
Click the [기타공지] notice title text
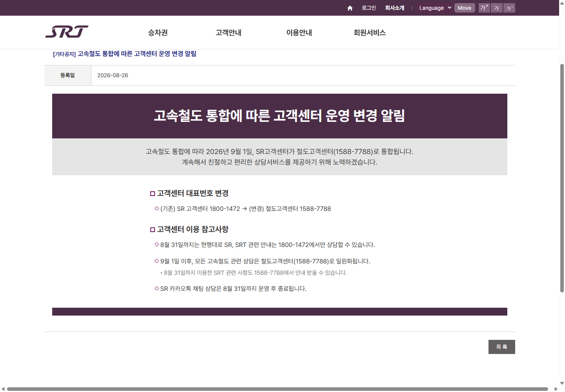125,54
